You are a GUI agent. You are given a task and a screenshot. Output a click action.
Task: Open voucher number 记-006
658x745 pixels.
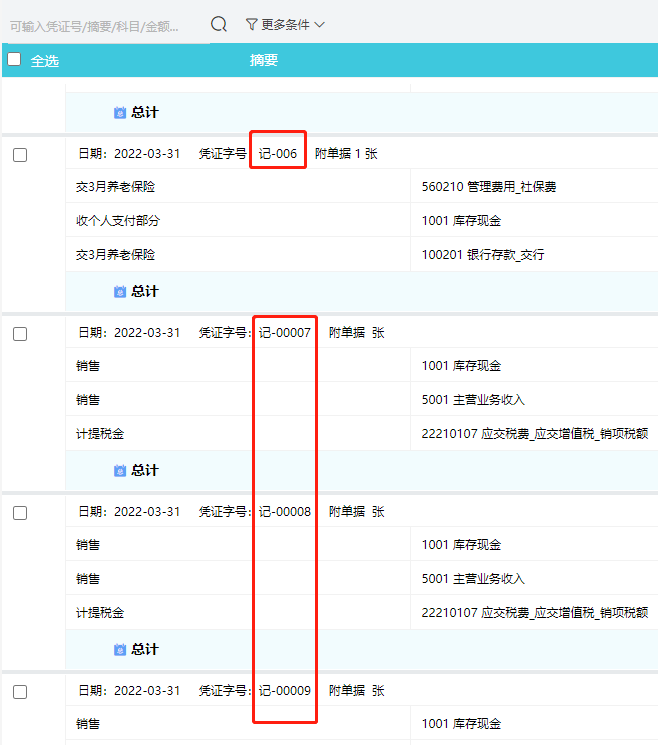click(278, 154)
